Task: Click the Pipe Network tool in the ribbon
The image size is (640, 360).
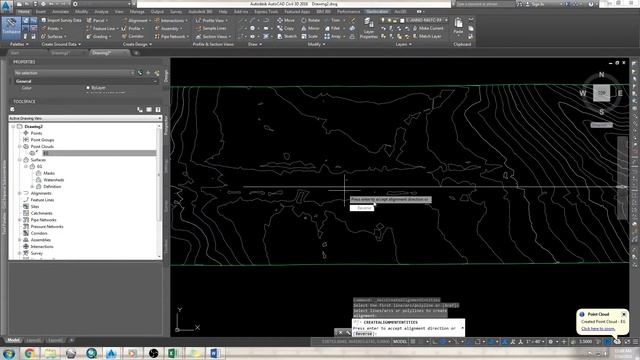Action: [171, 36]
